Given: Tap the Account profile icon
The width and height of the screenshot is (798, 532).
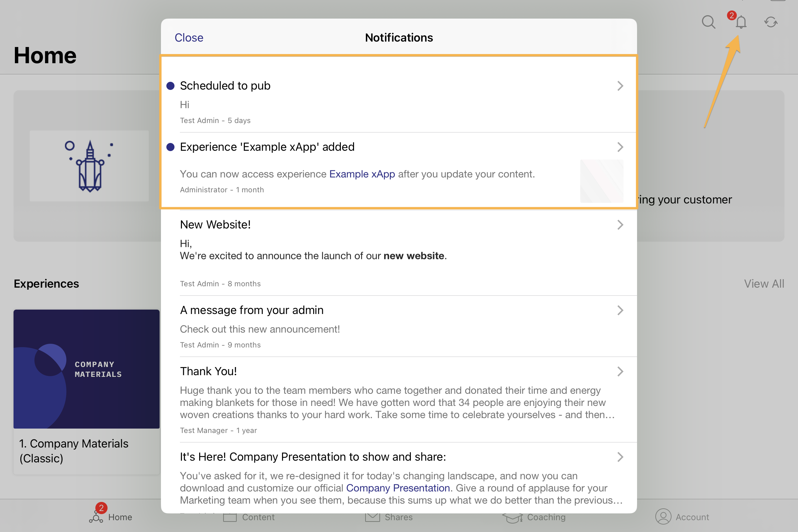Looking at the screenshot, I should 663,517.
